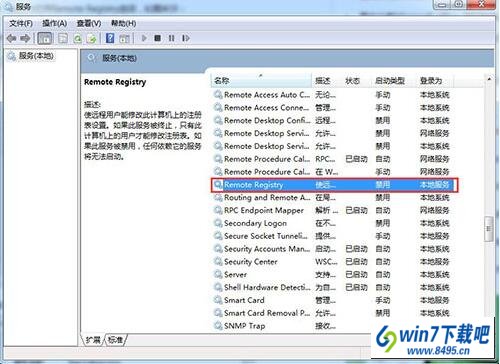
Task: Sort by the 状态 column header
Action: 357,81
